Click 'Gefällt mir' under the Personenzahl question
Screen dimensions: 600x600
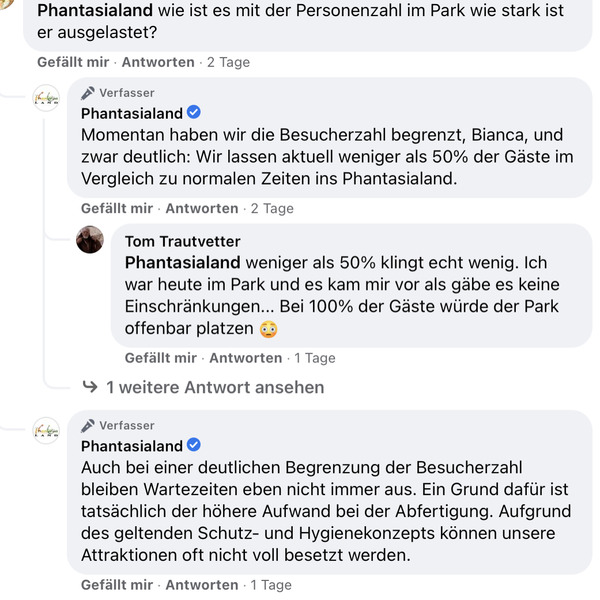[73, 62]
